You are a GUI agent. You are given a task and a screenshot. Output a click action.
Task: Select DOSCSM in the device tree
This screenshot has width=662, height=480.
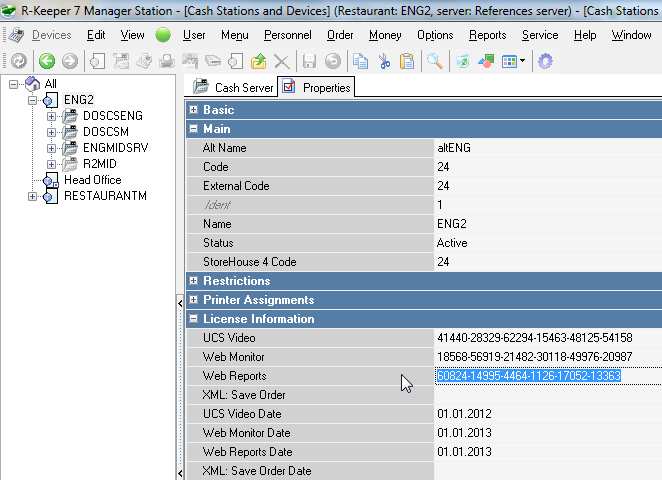pyautogui.click(x=106, y=132)
